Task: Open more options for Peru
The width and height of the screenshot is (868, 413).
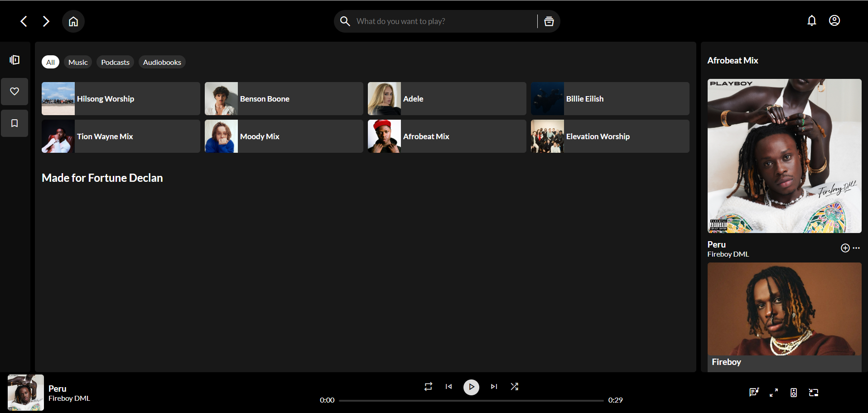Action: click(856, 248)
